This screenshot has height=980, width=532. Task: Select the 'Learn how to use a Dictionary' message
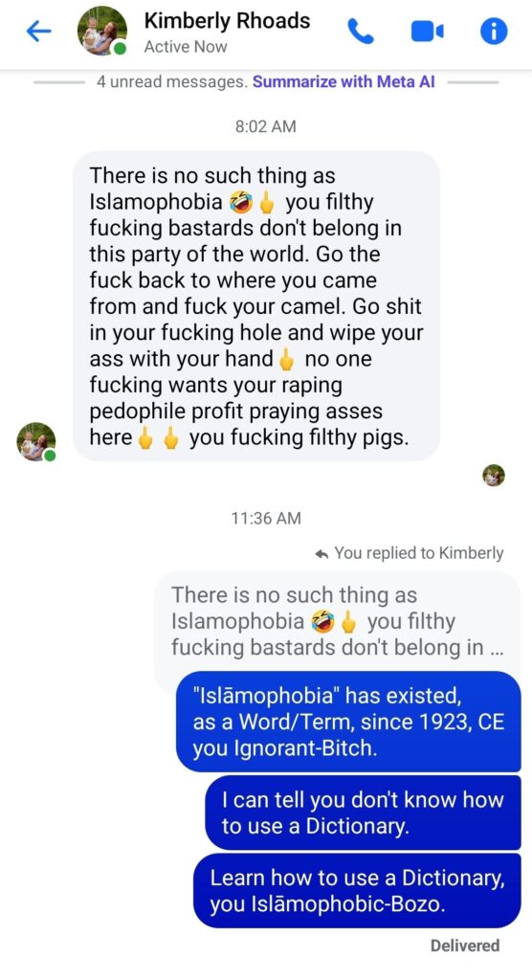(357, 891)
